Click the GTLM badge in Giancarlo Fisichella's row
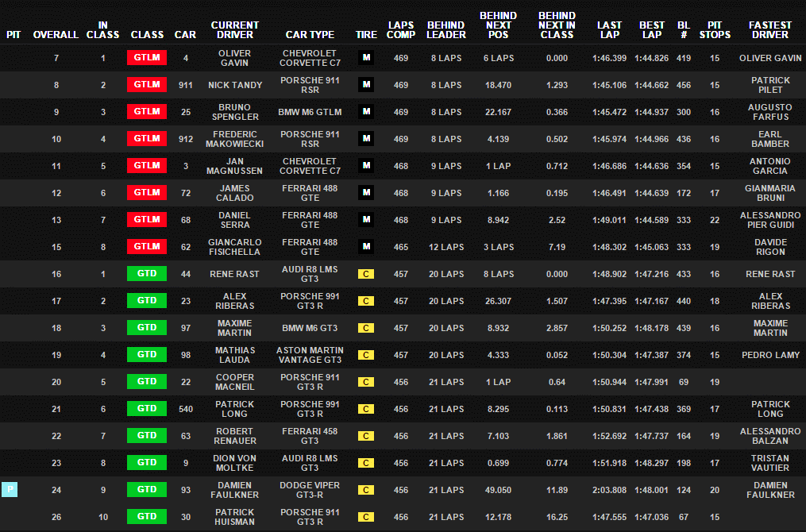Viewport: 806px width, 532px height. pyautogui.click(x=147, y=247)
